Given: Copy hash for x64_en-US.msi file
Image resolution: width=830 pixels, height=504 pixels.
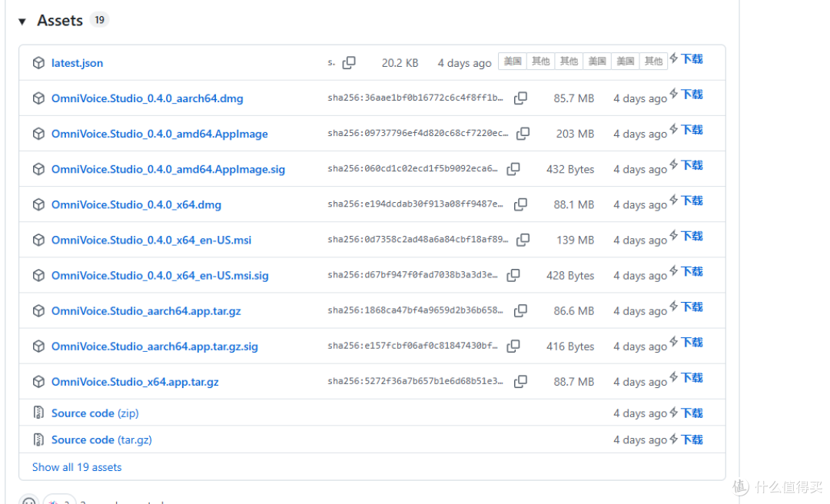Looking at the screenshot, I should click(x=523, y=240).
